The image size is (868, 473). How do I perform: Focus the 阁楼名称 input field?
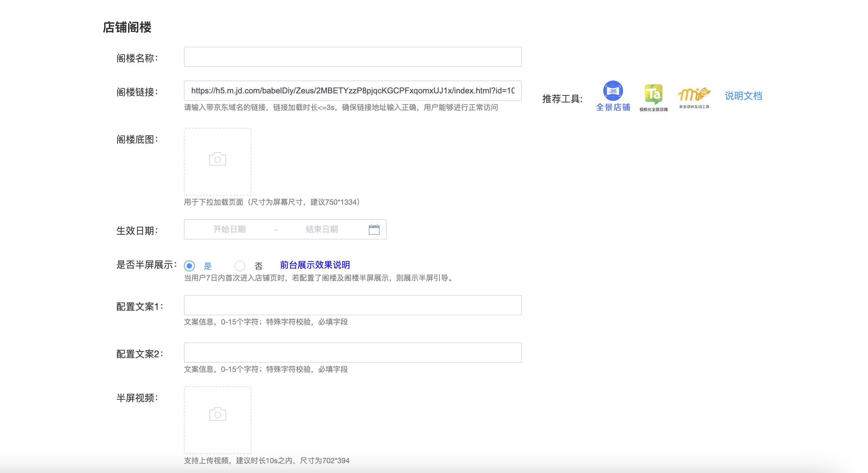pyautogui.click(x=353, y=57)
